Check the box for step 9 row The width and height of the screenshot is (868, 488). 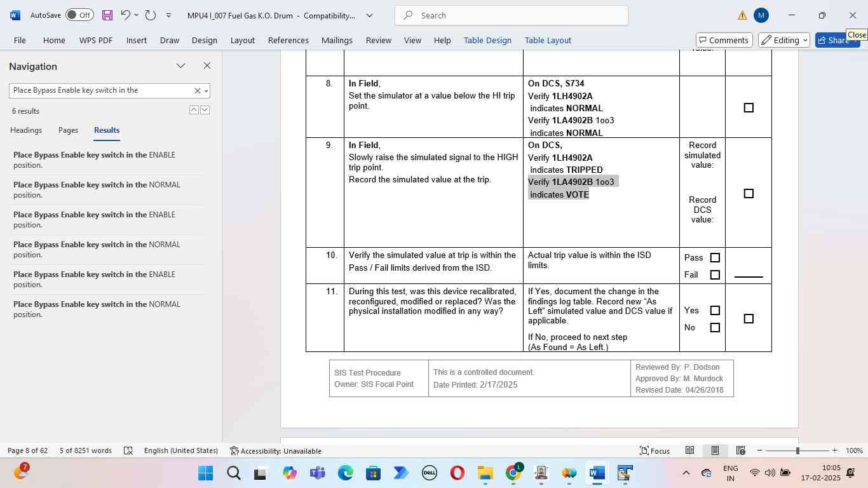point(749,194)
